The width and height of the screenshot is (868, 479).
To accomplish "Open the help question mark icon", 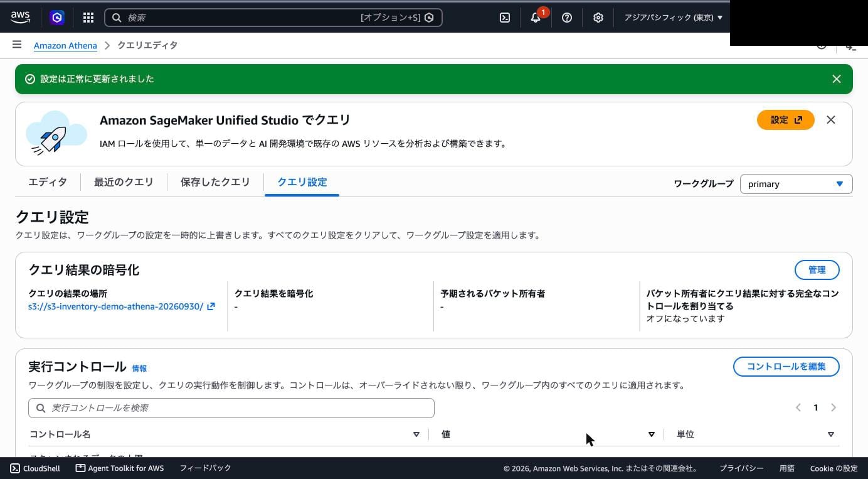I will point(567,18).
